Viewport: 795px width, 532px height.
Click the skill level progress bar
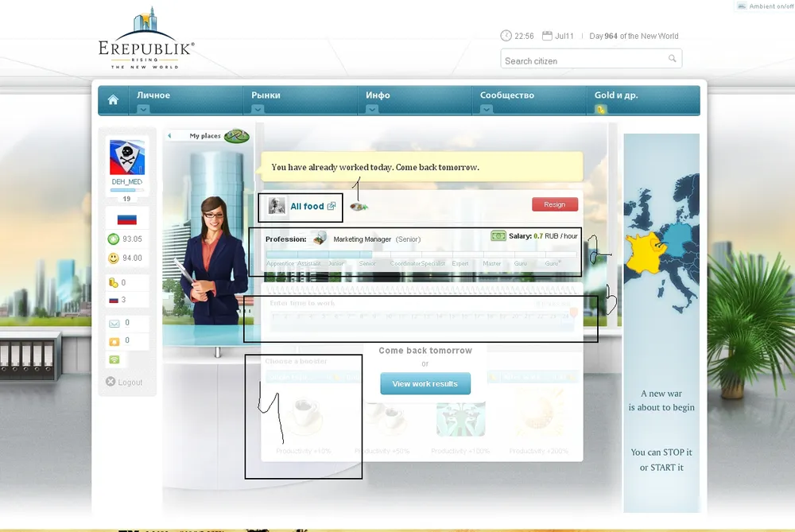pos(421,254)
